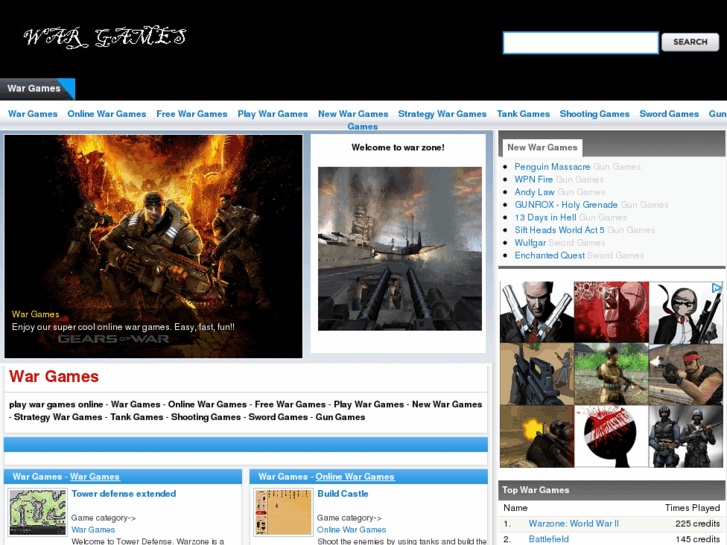Open the Enchanted Quest game link
Screen dimensions: 727x545
click(x=549, y=255)
